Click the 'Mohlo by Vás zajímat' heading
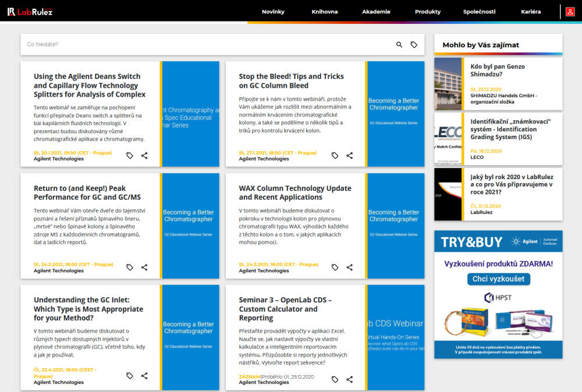This screenshot has height=392, width=582. click(x=481, y=45)
